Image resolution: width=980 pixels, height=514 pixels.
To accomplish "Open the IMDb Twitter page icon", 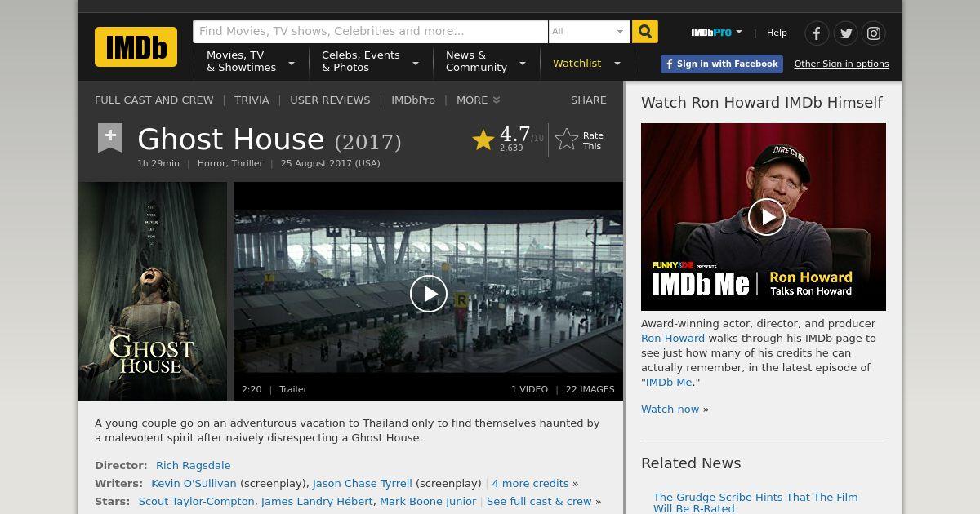I will pyautogui.click(x=845, y=33).
